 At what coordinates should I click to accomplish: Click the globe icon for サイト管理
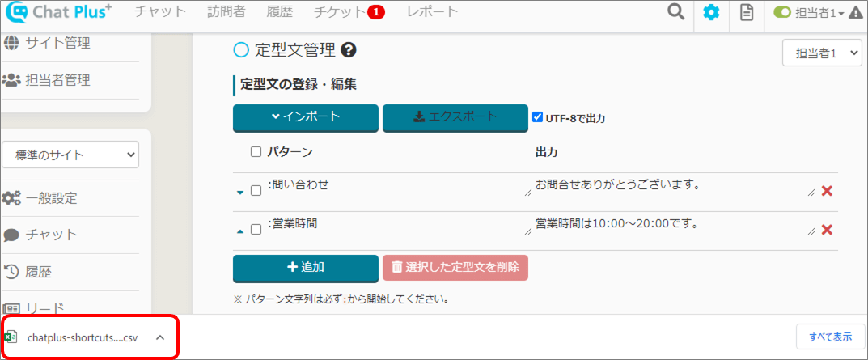pos(11,43)
